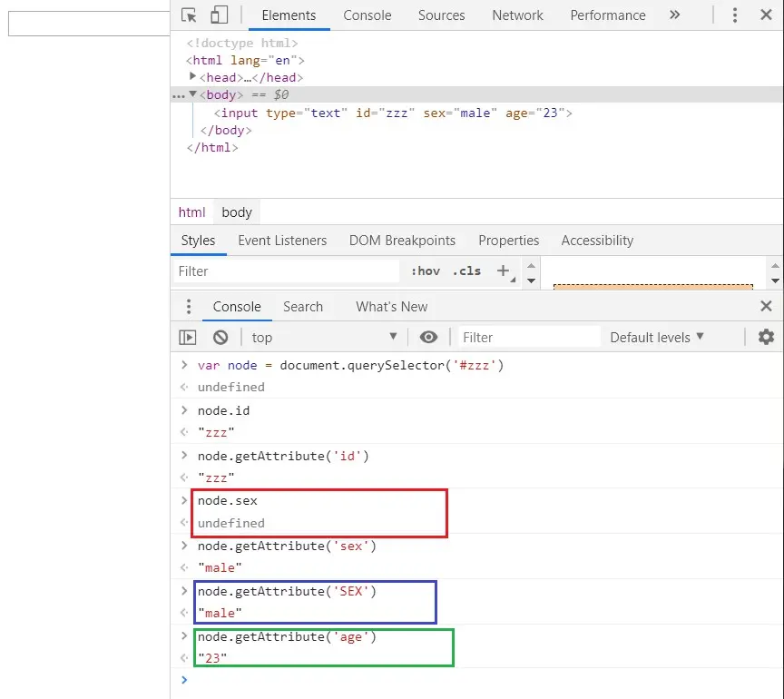Image resolution: width=784 pixels, height=699 pixels.
Task: Click the console prompt line
Action: 477,680
